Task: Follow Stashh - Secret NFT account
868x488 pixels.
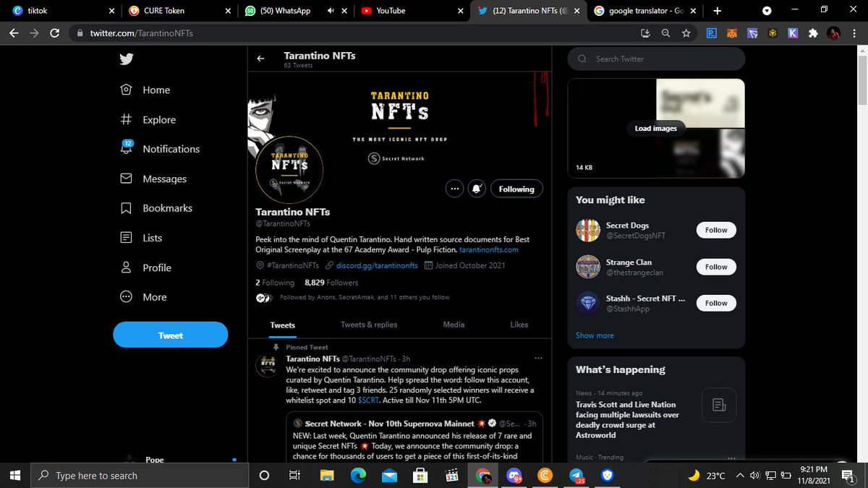Action: (716, 303)
